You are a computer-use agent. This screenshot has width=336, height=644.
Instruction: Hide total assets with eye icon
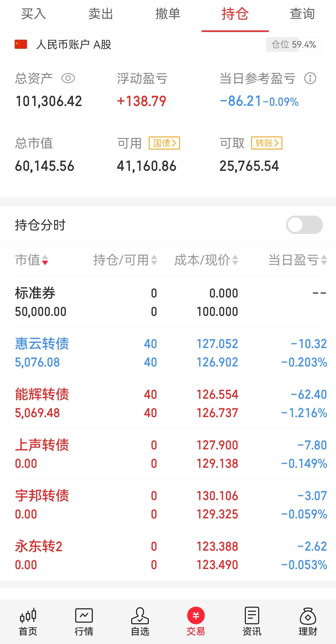coord(68,78)
